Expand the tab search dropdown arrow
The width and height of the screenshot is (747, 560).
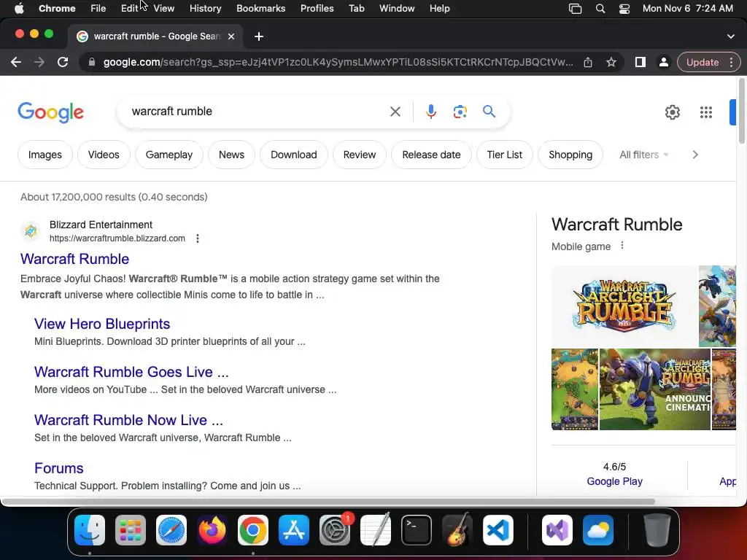[731, 36]
